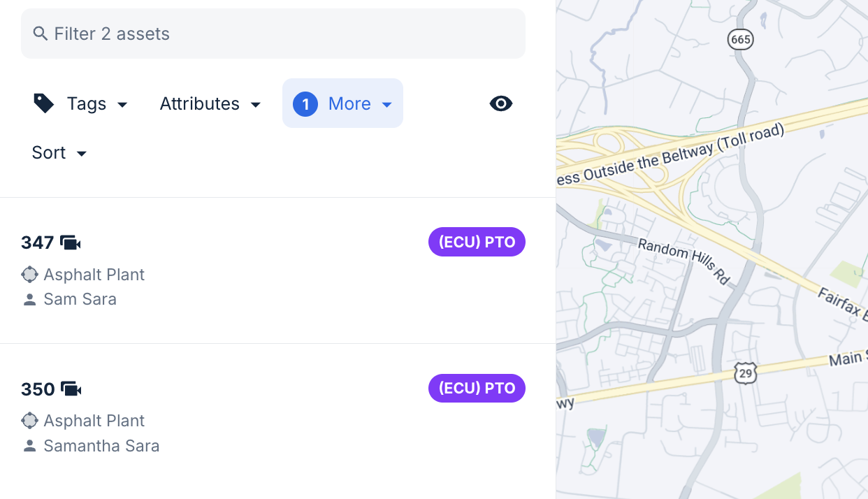Click location icon for asset 347
This screenshot has height=499, width=868.
[x=29, y=275]
